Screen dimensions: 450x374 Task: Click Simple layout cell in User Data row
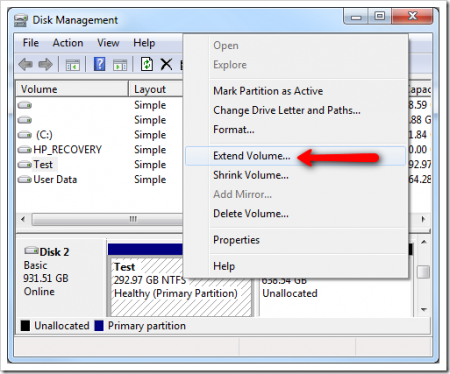[x=150, y=179]
